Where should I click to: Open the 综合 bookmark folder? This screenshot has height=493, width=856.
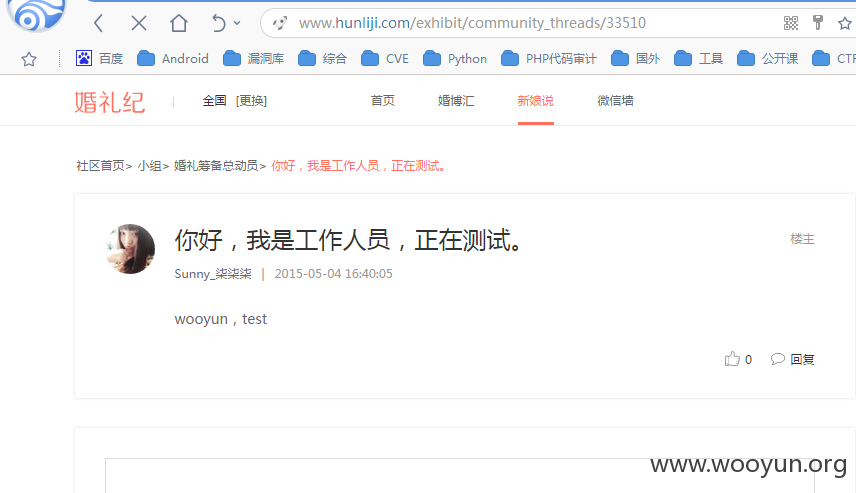[322, 58]
